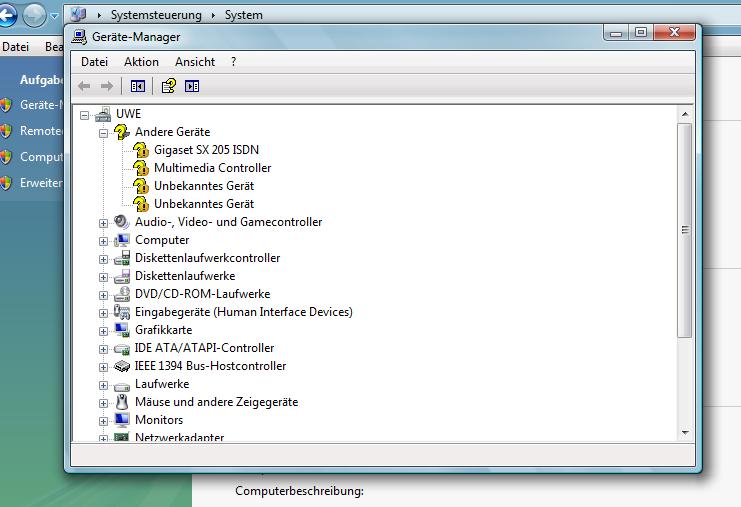This screenshot has height=507, width=741.
Task: Select the Multimedia Controller entry
Action: click(x=213, y=168)
